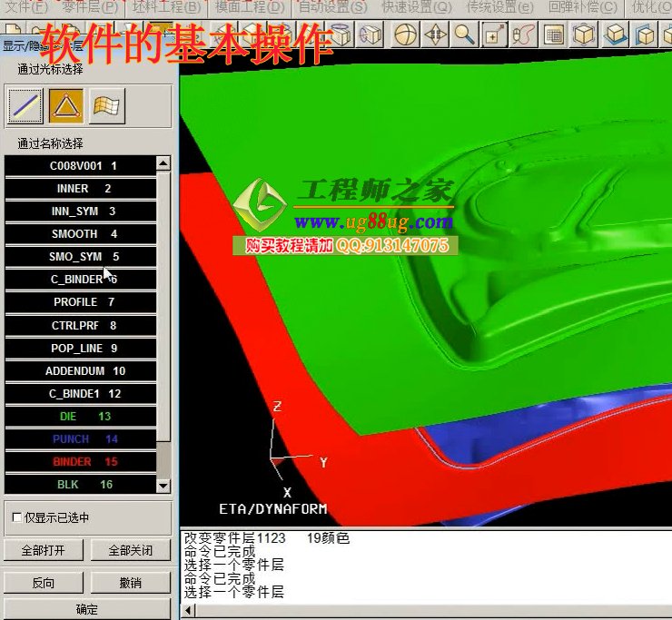Select by surface cursor tool

pyautogui.click(x=106, y=106)
